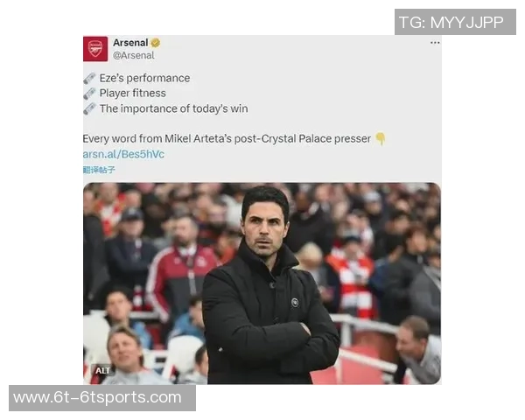525x420 pixels.
Task: Click microphone emoji beside Player fitness
Action: point(89,93)
